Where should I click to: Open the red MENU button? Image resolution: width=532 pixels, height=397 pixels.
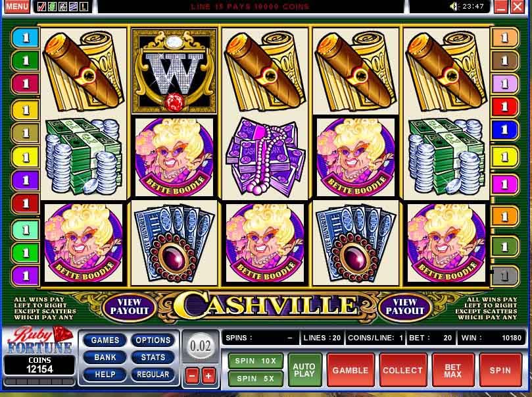[16, 6]
